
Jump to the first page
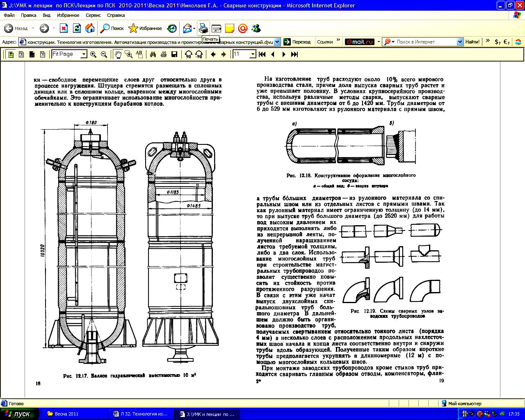coord(262,54)
